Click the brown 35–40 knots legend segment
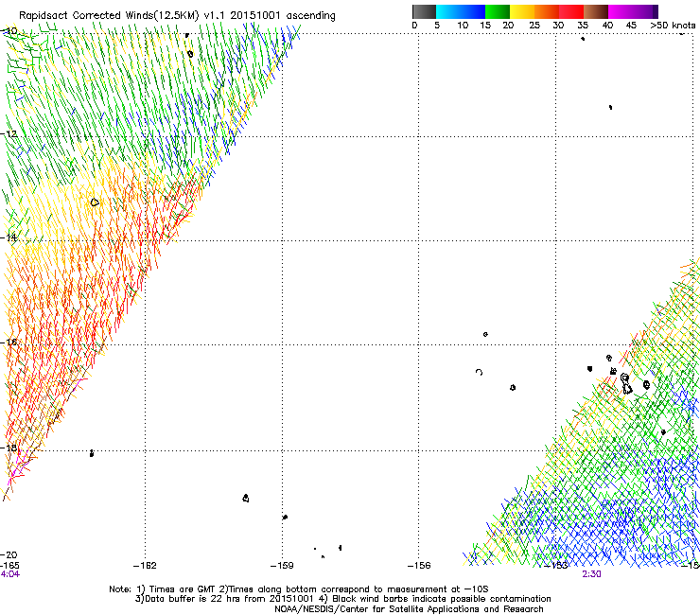700x615 pixels. click(x=596, y=11)
